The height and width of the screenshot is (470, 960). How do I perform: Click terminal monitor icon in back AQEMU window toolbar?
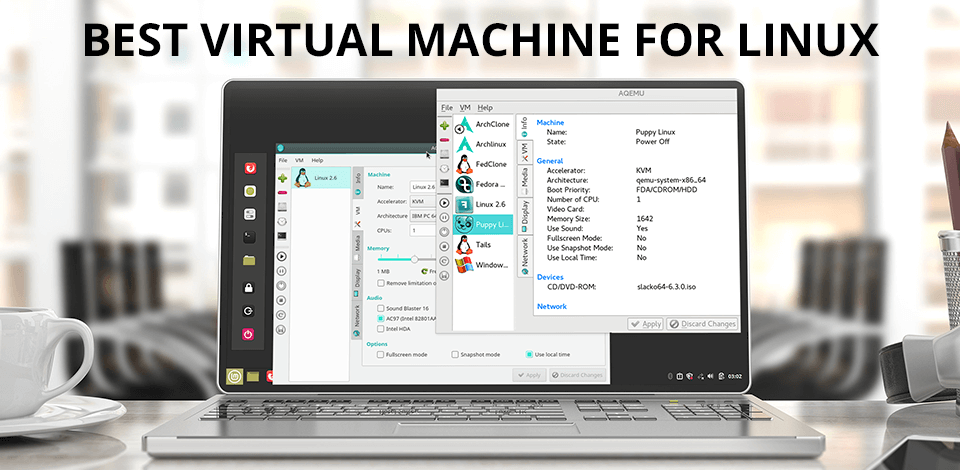(282, 236)
